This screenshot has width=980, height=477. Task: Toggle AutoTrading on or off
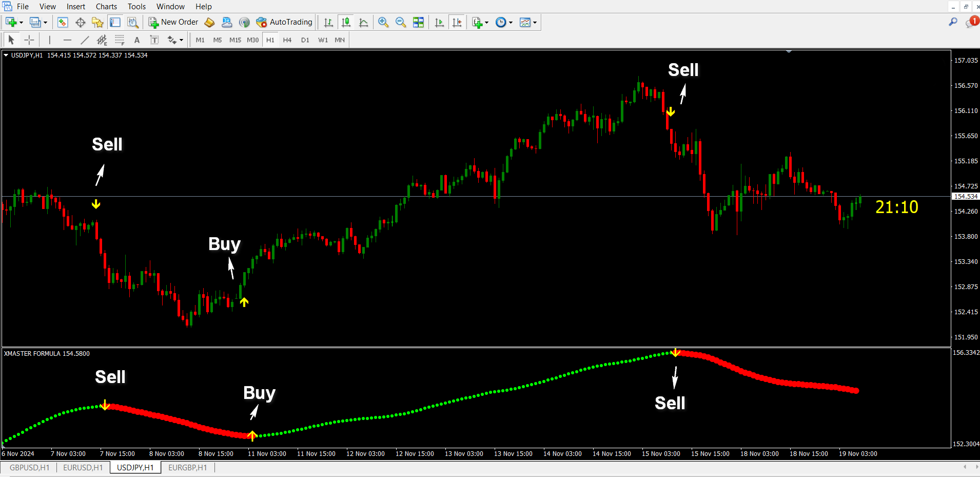[x=284, y=22]
